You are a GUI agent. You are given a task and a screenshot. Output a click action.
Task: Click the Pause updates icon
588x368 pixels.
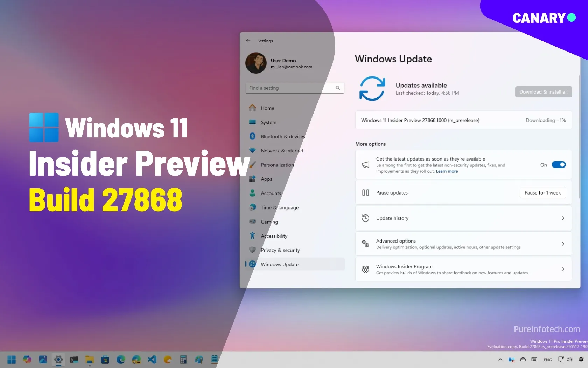[x=365, y=192]
